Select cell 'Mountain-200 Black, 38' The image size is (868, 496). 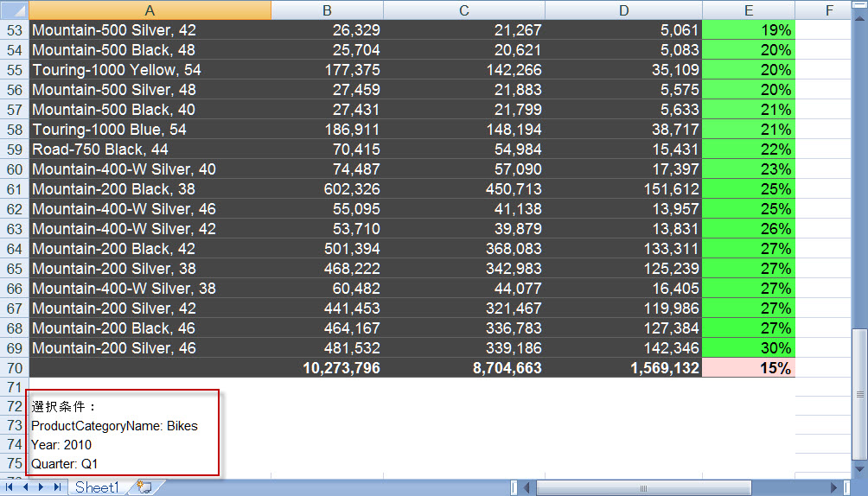click(150, 189)
